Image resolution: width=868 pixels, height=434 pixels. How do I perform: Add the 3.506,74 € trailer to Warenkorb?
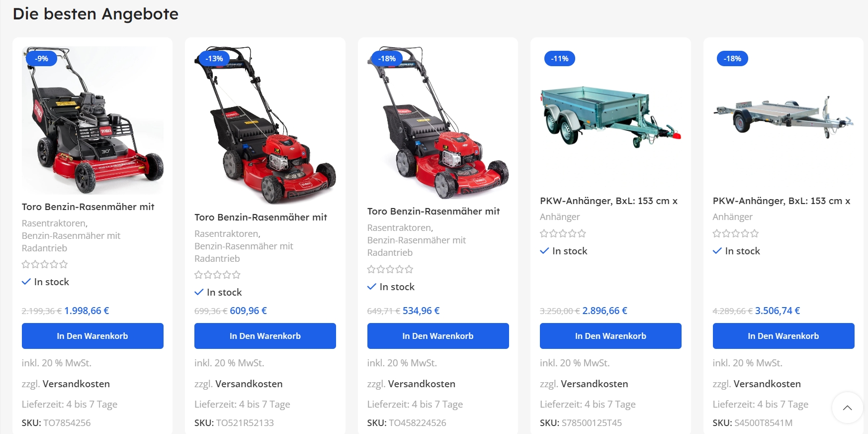point(783,336)
